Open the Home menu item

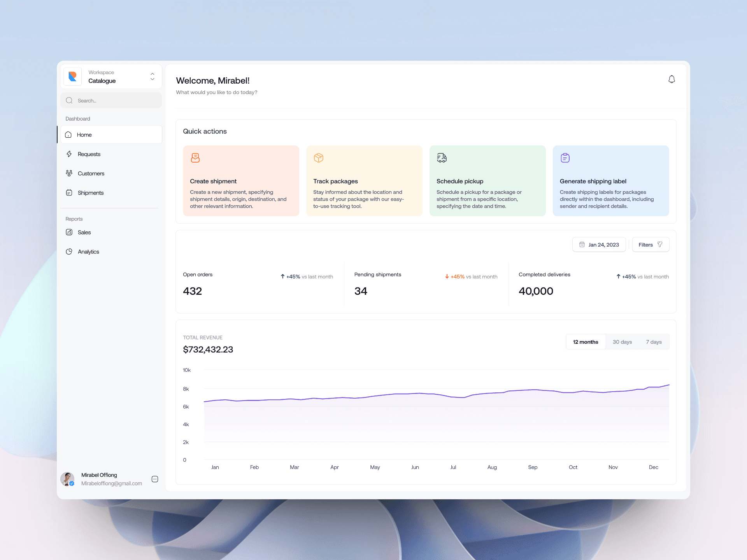point(111,135)
